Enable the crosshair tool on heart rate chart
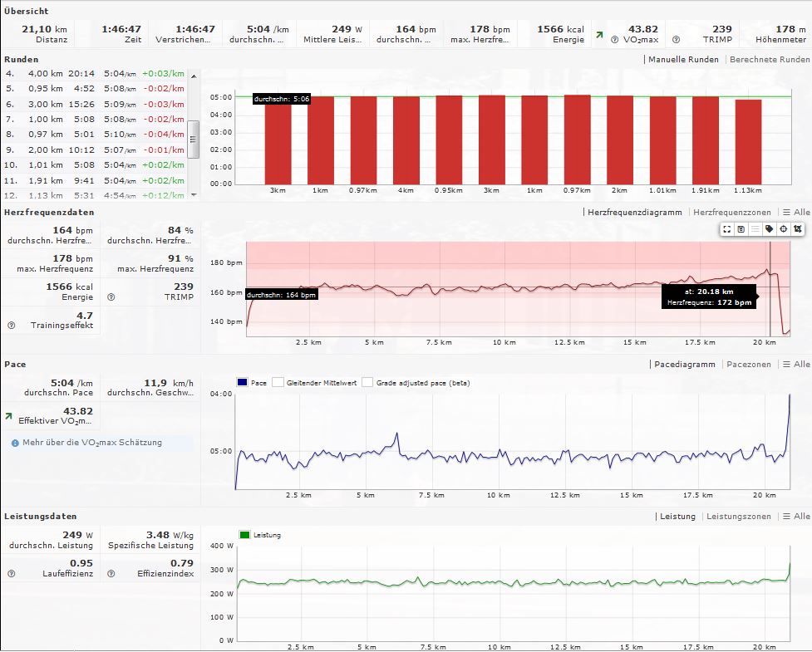 point(783,229)
